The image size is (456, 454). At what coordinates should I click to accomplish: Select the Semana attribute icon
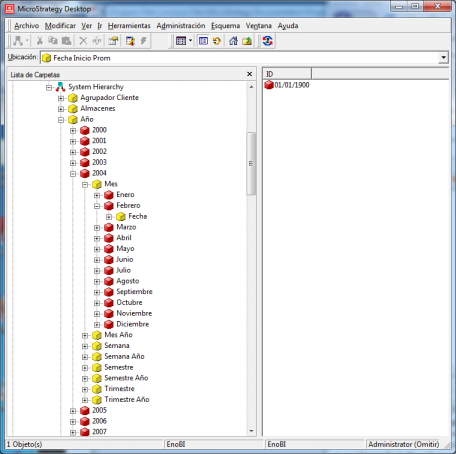(97, 346)
